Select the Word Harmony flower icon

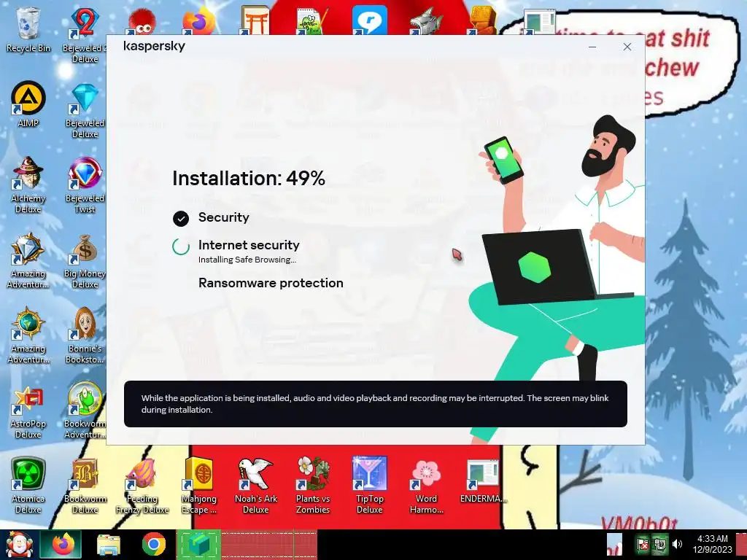(426, 473)
